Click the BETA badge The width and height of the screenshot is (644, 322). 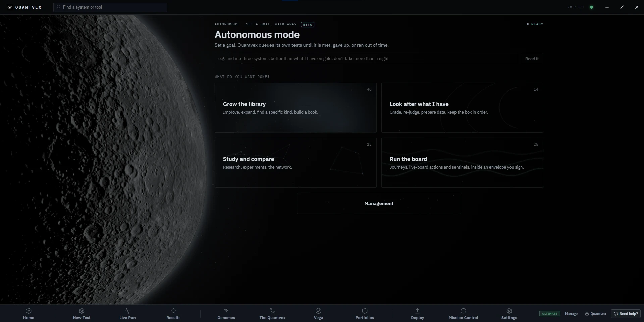coord(307,24)
